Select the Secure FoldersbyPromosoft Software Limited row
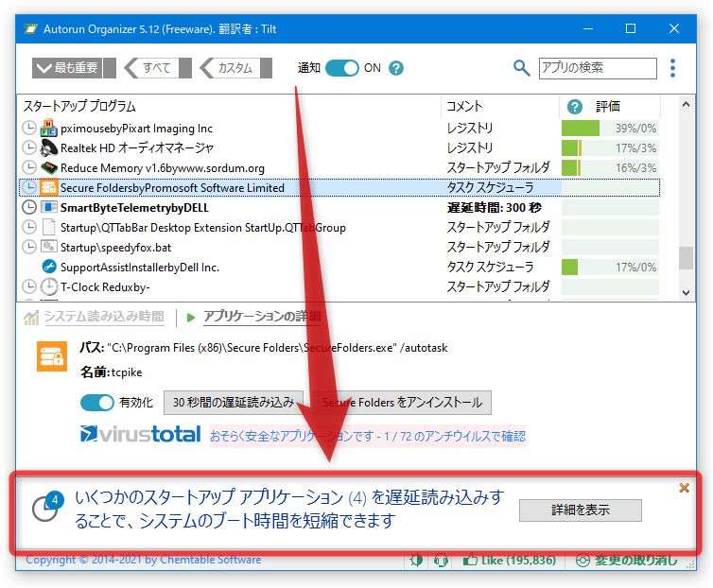 339,187
